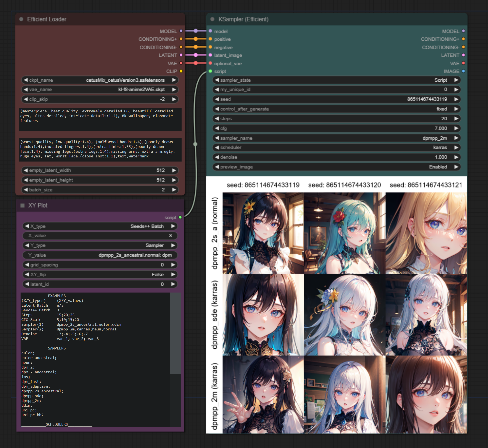Click the XY Plot node title
Image resolution: width=488 pixels, height=448 pixels.
[38, 205]
